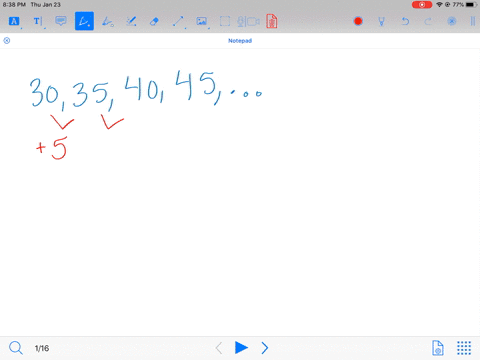Viewport: 480px width, 360px height.
Task: Click the red PDF document icon
Action: (272, 21)
